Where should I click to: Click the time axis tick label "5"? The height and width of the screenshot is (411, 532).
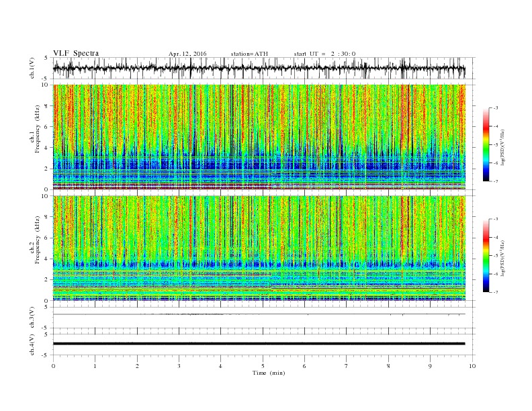pyautogui.click(x=263, y=366)
